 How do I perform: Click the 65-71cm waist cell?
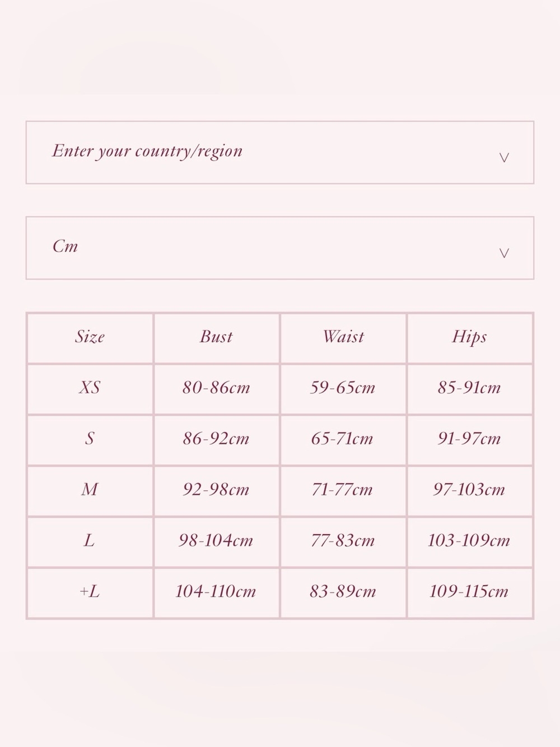click(343, 438)
